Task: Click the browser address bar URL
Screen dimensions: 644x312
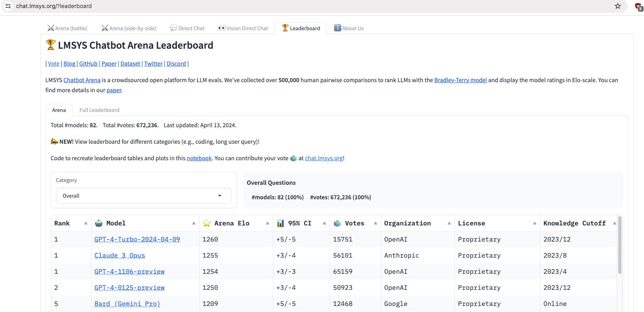Action: point(54,6)
